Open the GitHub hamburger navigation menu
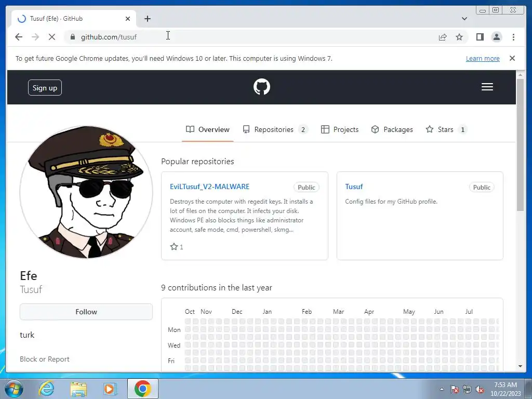Screen dimensions: 532x399 pyautogui.click(x=487, y=87)
